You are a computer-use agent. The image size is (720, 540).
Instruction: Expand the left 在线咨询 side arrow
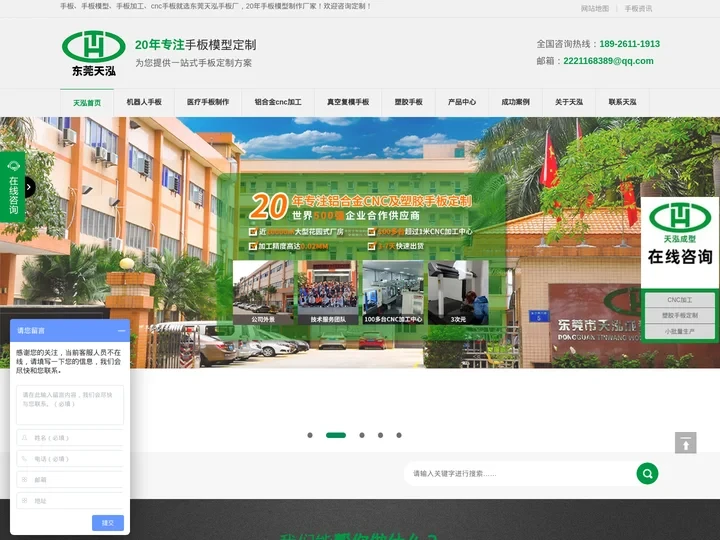[x=29, y=187]
